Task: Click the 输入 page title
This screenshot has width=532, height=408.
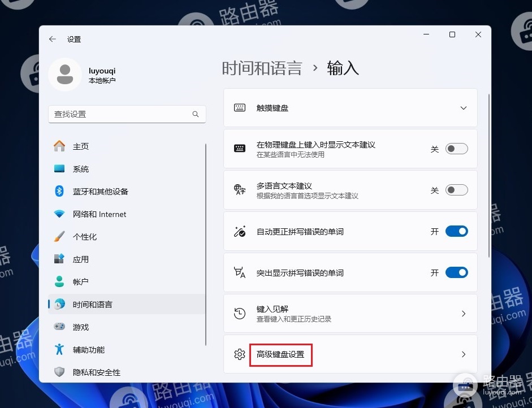Action: coord(343,68)
